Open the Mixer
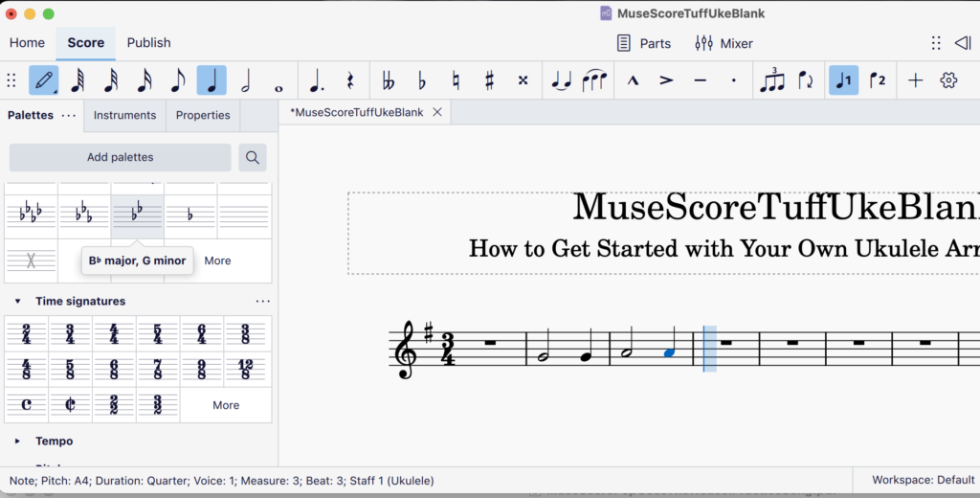This screenshot has width=980, height=498. (x=724, y=43)
